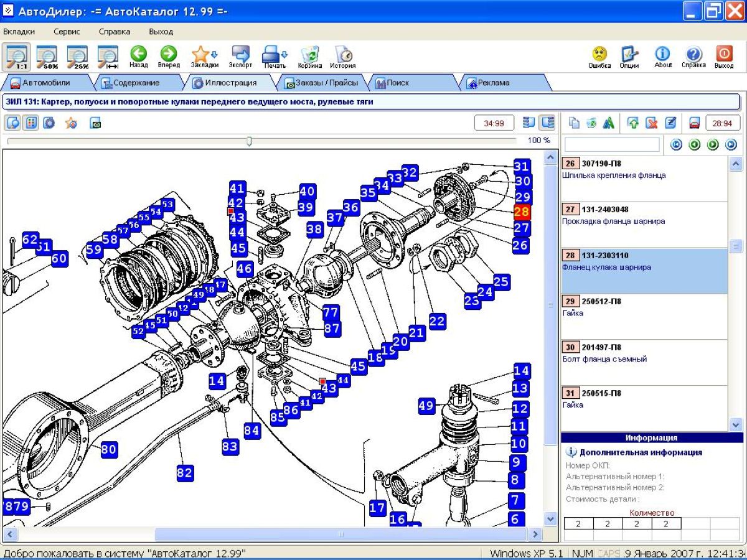Adjust the illustration zoom slider handle
This screenshot has width=747, height=560.
click(x=249, y=141)
